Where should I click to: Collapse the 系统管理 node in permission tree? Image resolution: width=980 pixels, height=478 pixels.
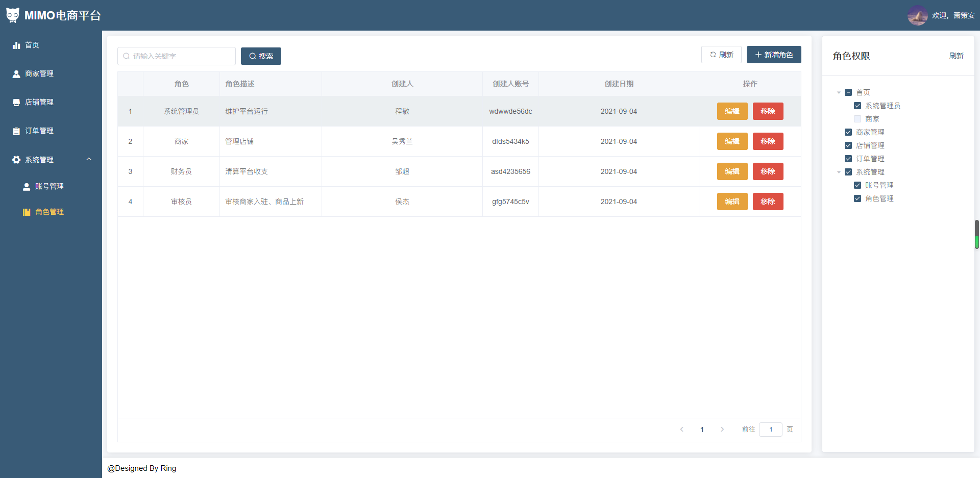point(839,172)
